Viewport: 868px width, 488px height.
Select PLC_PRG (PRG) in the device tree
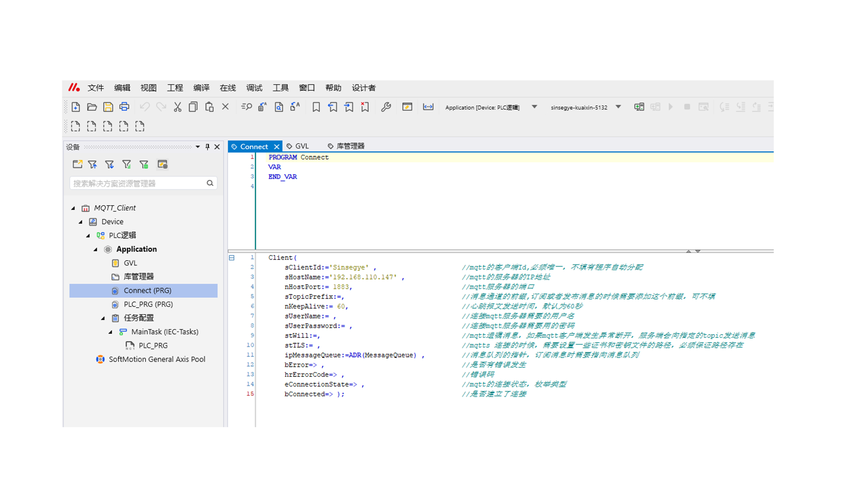click(148, 305)
